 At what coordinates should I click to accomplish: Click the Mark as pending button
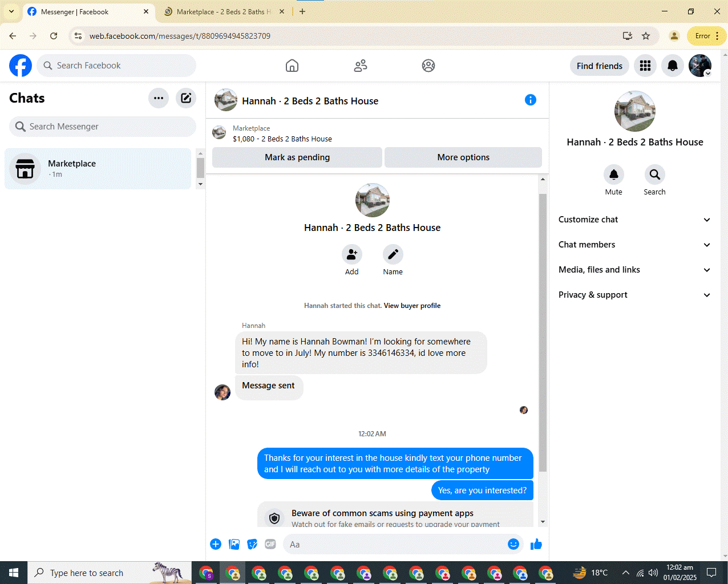pos(297,157)
